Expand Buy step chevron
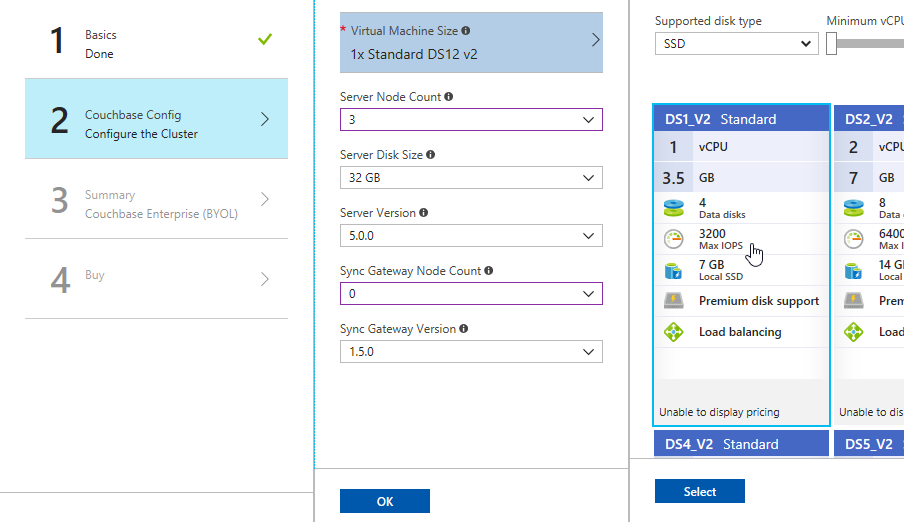Viewport: 904px width, 522px height. [x=265, y=279]
